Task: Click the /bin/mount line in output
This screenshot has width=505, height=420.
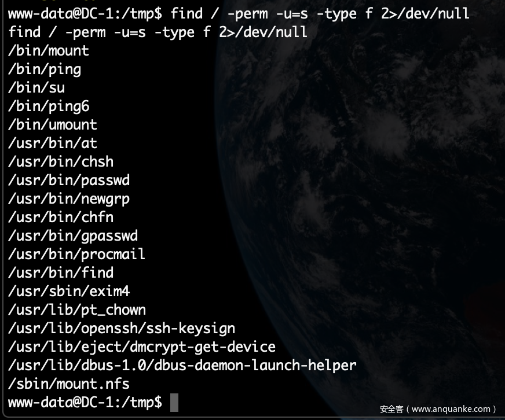Action: (49, 51)
